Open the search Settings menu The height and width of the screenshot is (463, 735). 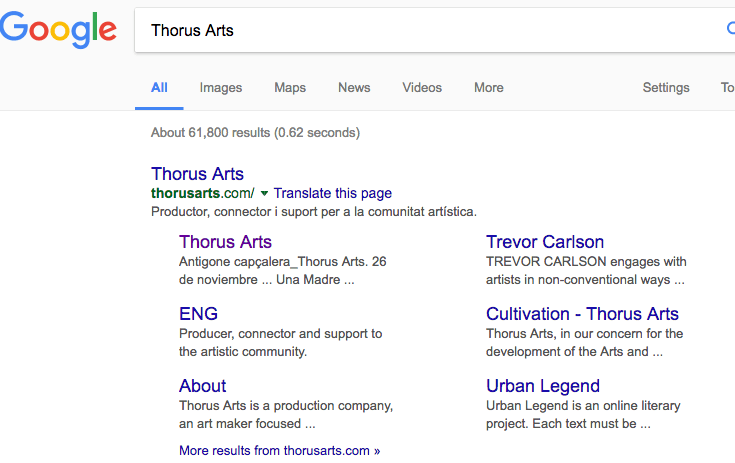point(666,88)
